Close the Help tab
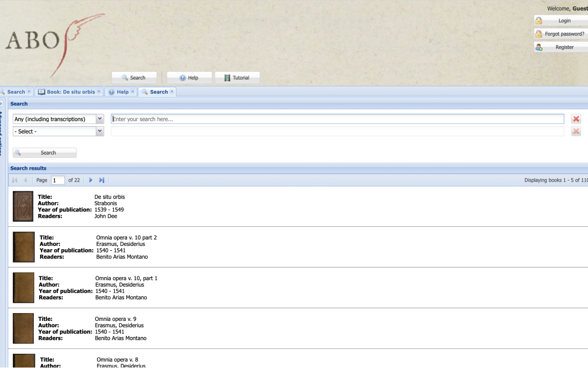Viewport: 588px width, 368px height. click(133, 92)
